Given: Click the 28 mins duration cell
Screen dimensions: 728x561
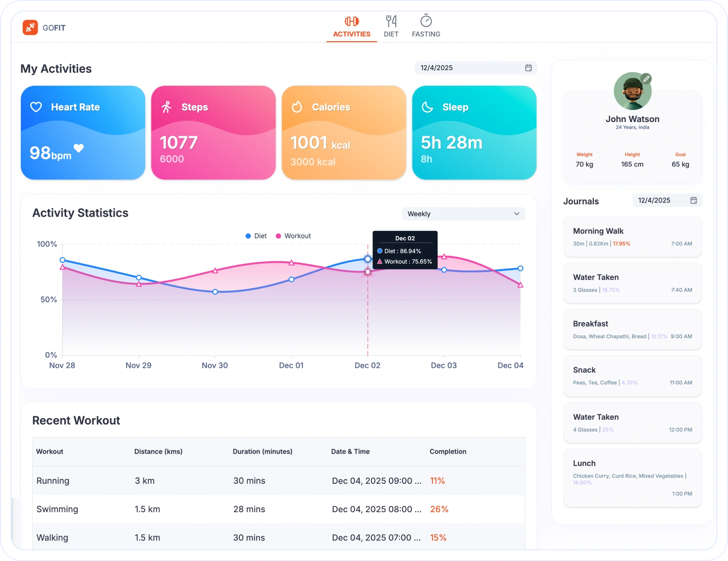Looking at the screenshot, I should [249, 510].
